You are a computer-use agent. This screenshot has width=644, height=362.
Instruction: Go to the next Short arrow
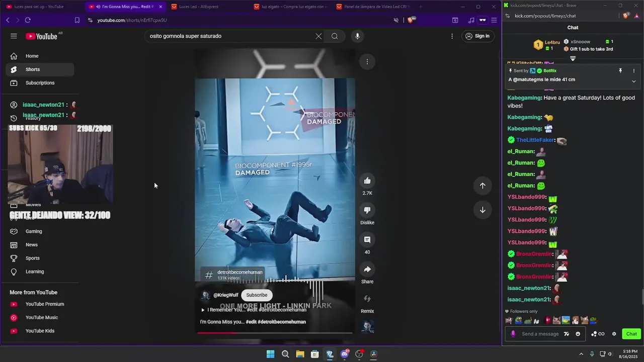click(482, 210)
